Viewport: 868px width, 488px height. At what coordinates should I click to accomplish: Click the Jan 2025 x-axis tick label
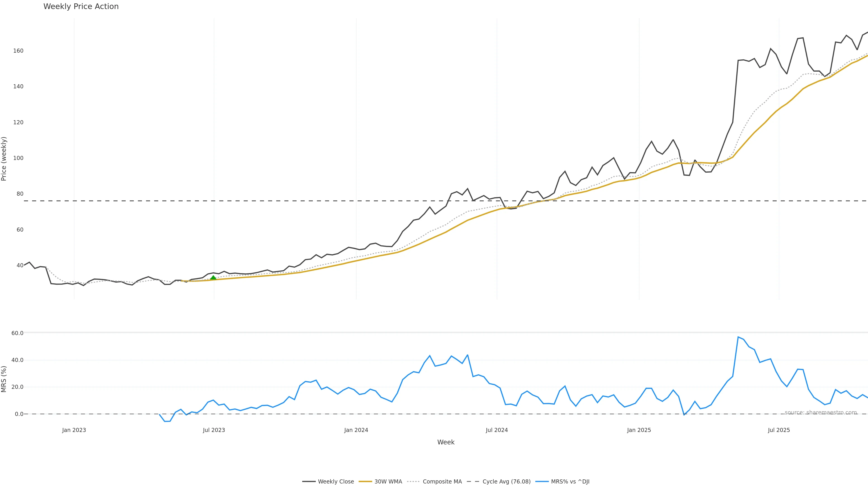pyautogui.click(x=639, y=430)
